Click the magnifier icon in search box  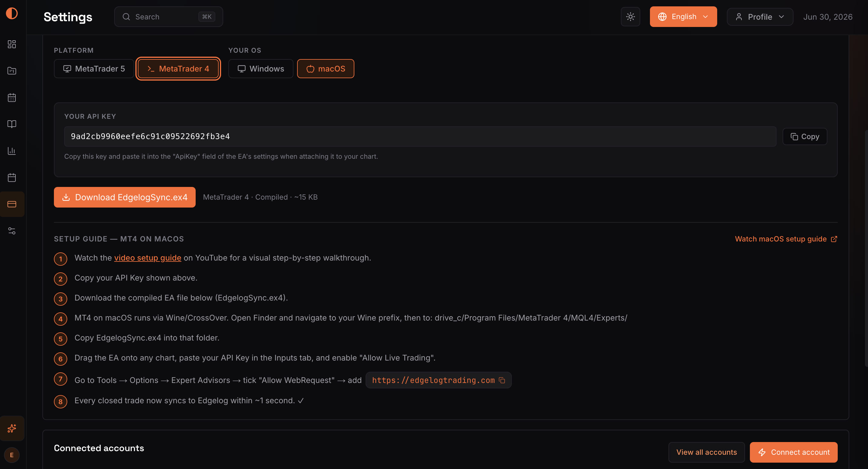click(x=126, y=17)
